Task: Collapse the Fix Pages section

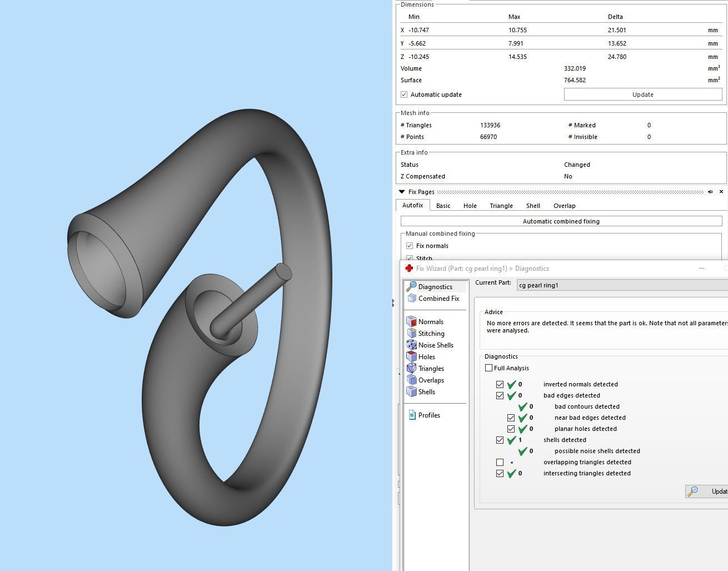Action: 402,192
